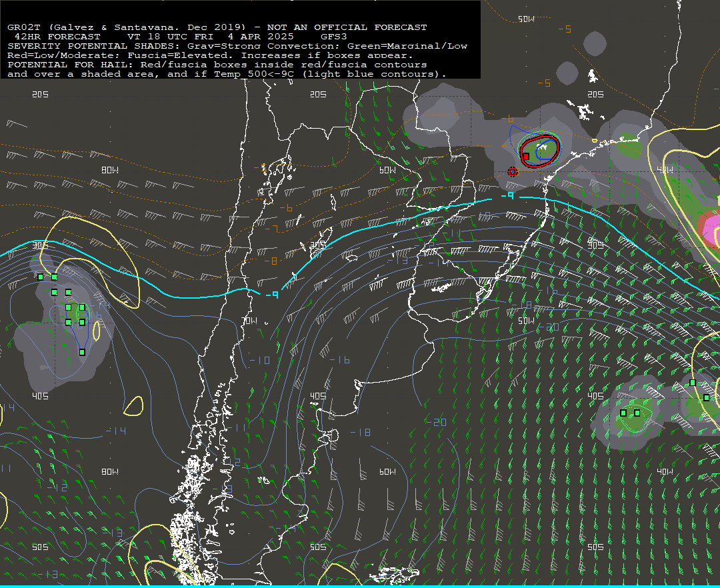Click the "40W" label in the upper Atlantic
This screenshot has height=588, width=720.
[x=665, y=170]
